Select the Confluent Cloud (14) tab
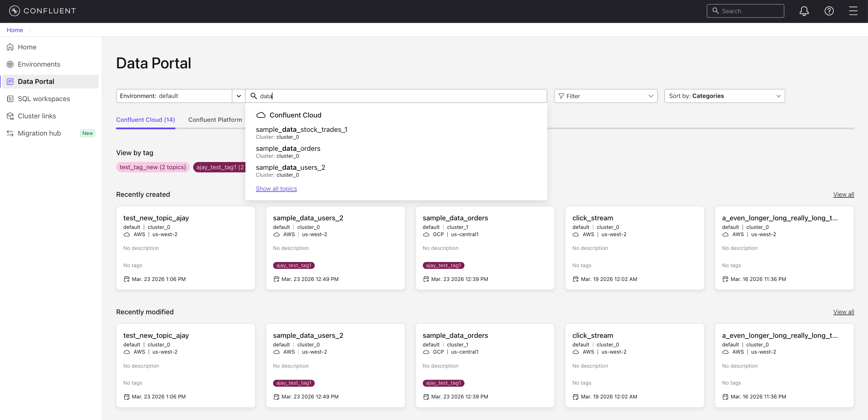 pos(145,120)
